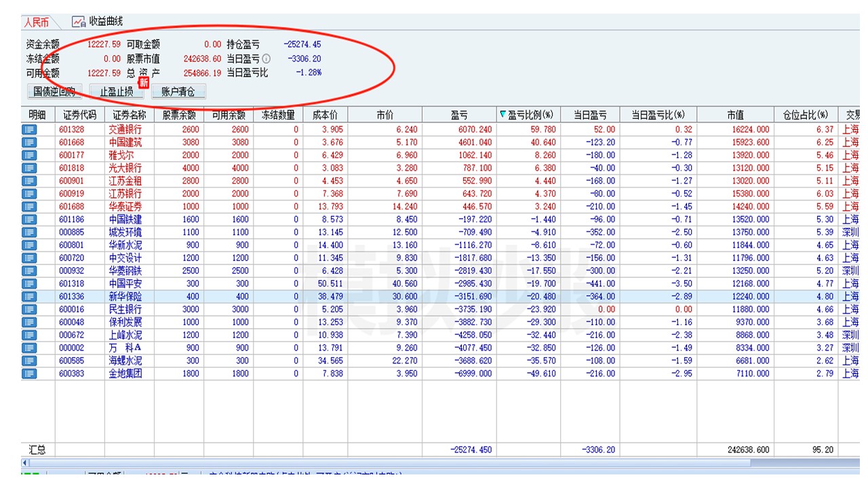Open details icon for 城发环境 row

pos(29,232)
